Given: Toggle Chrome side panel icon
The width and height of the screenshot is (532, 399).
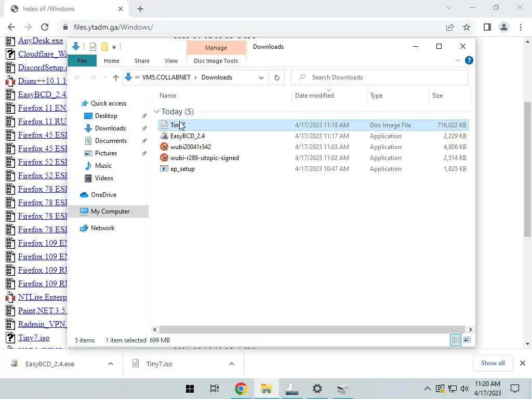Looking at the screenshot, I should 487,27.
